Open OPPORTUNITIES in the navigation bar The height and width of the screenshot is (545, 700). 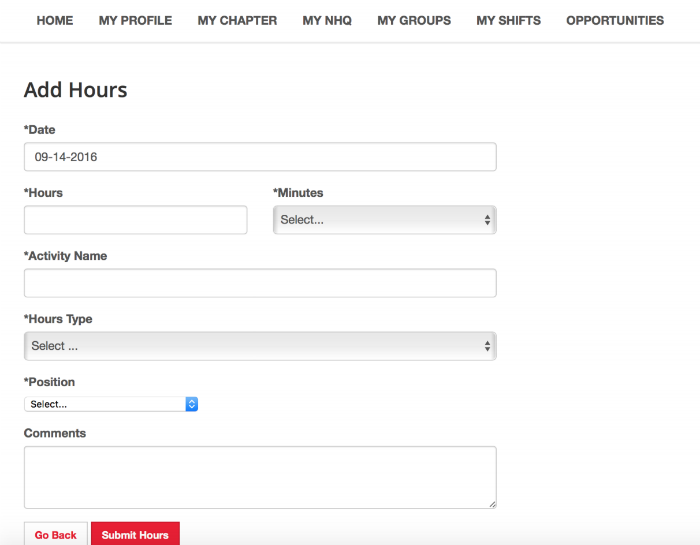pos(615,21)
